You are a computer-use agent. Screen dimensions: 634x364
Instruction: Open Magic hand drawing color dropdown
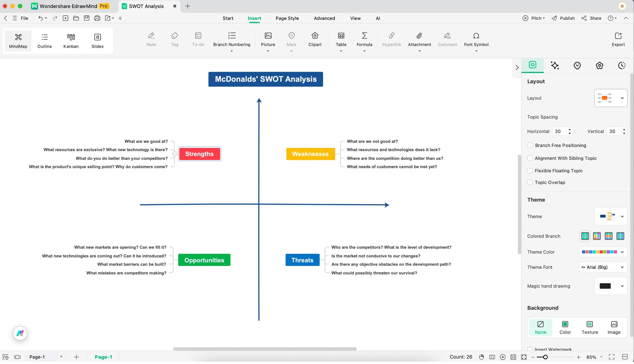pyautogui.click(x=611, y=286)
